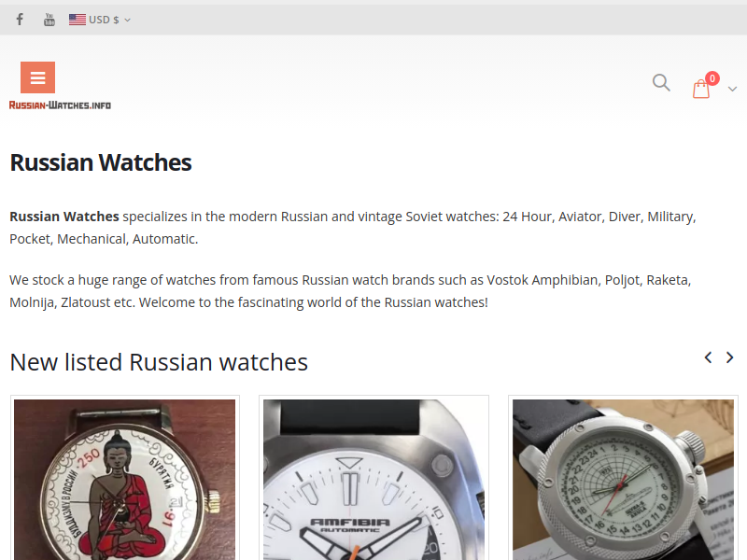Image resolution: width=747 pixels, height=560 pixels.
Task: Click the New listed Russian watches heading
Action: click(159, 362)
